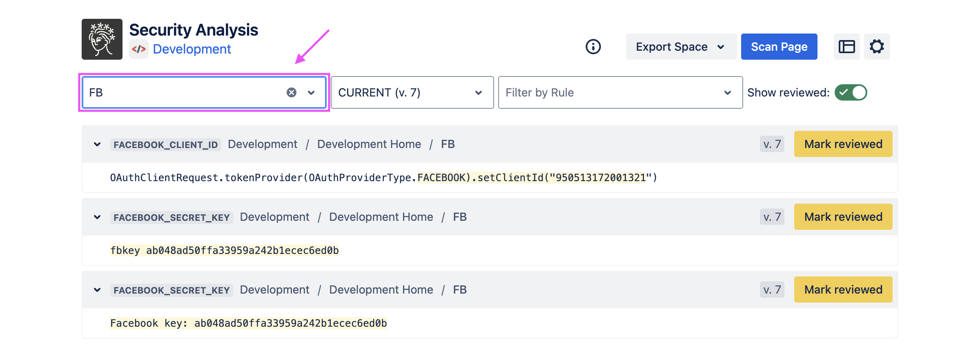Collapse the first FACEBOOK_SECRET_KEY finding
Viewport: 980px width, 350px height.
click(97, 217)
